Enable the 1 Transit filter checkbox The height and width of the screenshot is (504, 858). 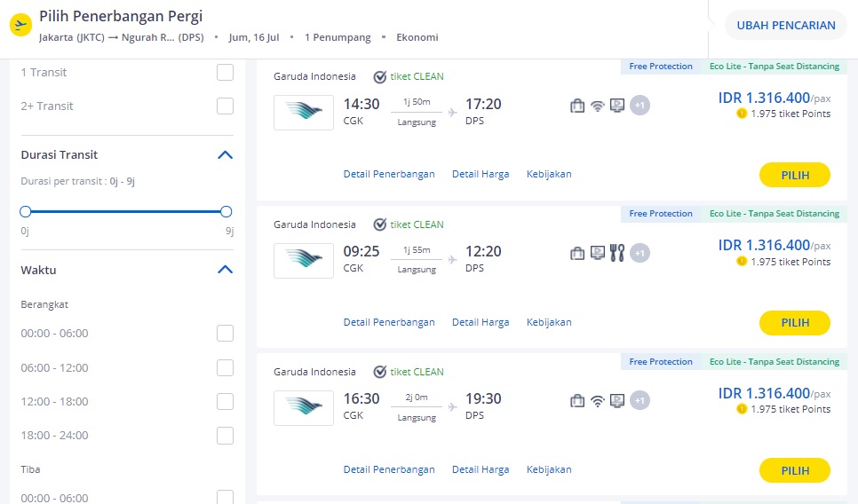tap(225, 72)
